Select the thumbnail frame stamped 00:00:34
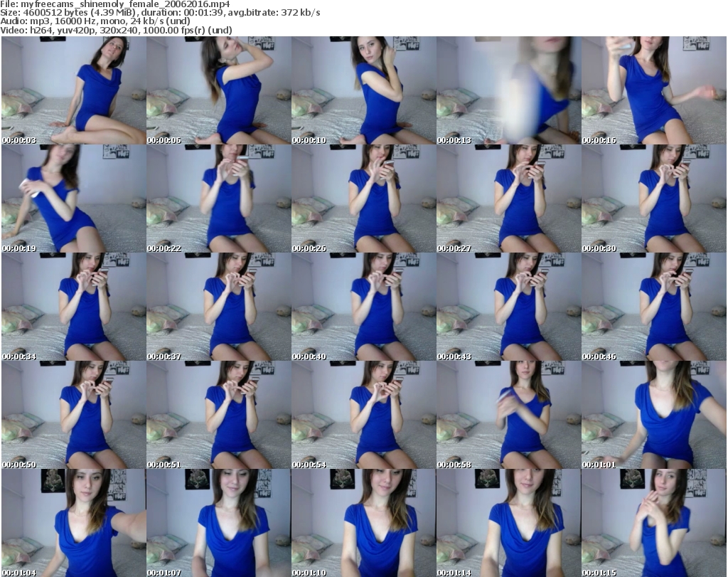The image size is (728, 577). [x=74, y=307]
